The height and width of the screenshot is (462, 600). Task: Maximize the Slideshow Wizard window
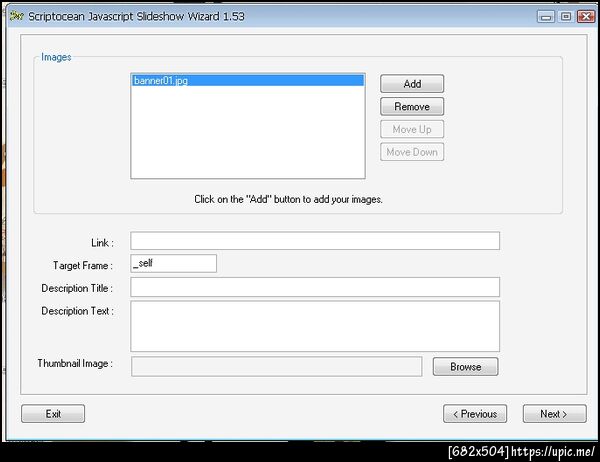click(566, 16)
